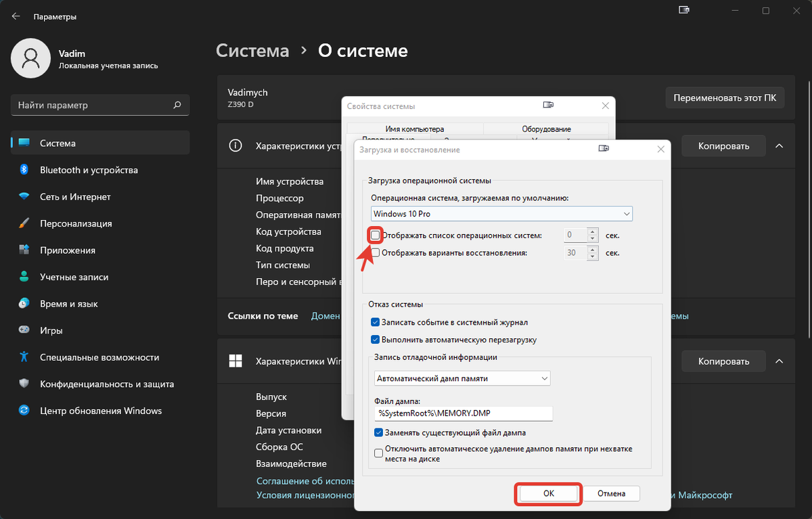The image size is (812, 519).
Task: Click the Файл дампа path field
Action: pos(464,413)
